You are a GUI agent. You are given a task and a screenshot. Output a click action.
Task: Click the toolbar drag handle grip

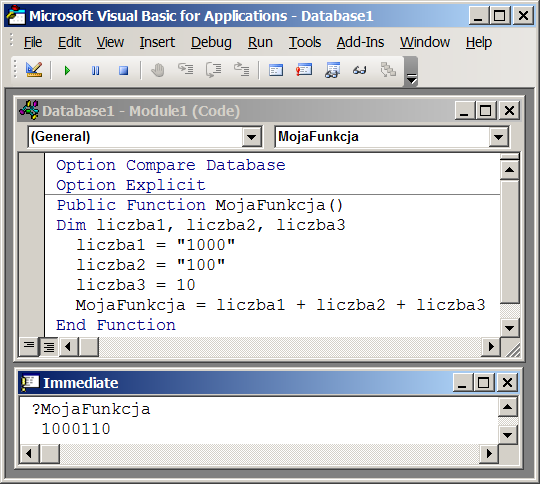point(14,70)
